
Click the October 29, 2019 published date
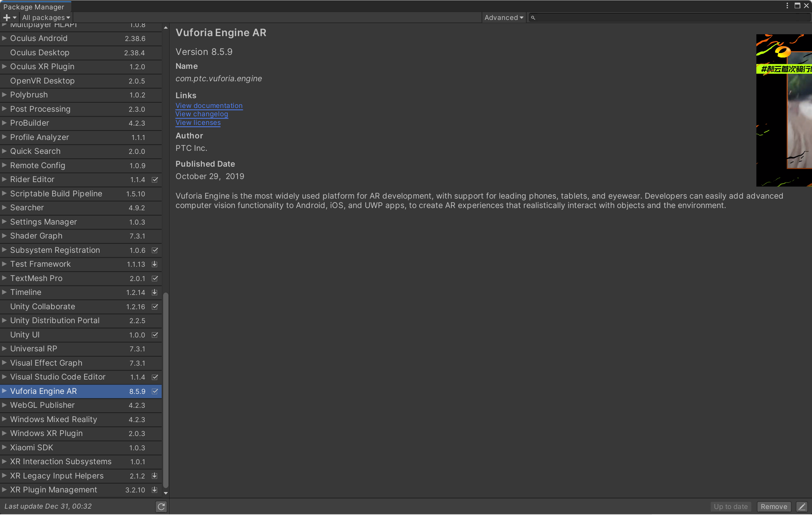pos(210,176)
